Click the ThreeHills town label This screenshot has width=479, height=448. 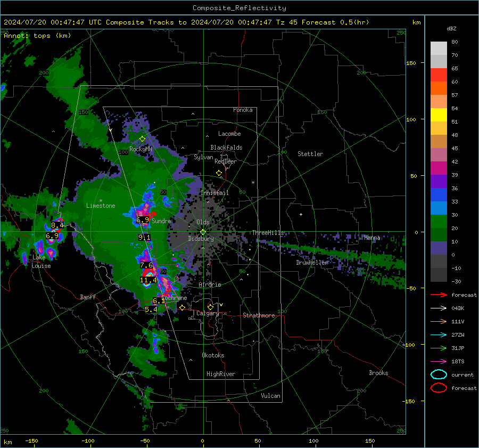pos(268,233)
